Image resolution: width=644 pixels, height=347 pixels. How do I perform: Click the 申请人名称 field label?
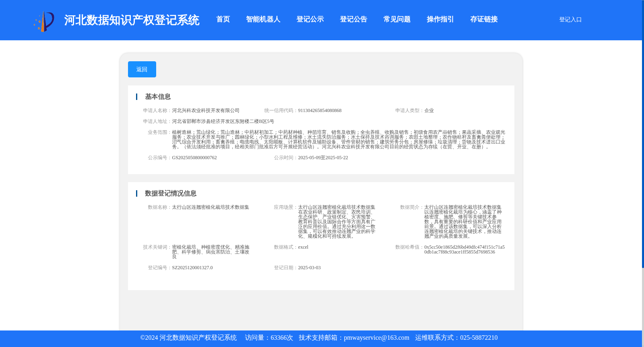pos(157,110)
